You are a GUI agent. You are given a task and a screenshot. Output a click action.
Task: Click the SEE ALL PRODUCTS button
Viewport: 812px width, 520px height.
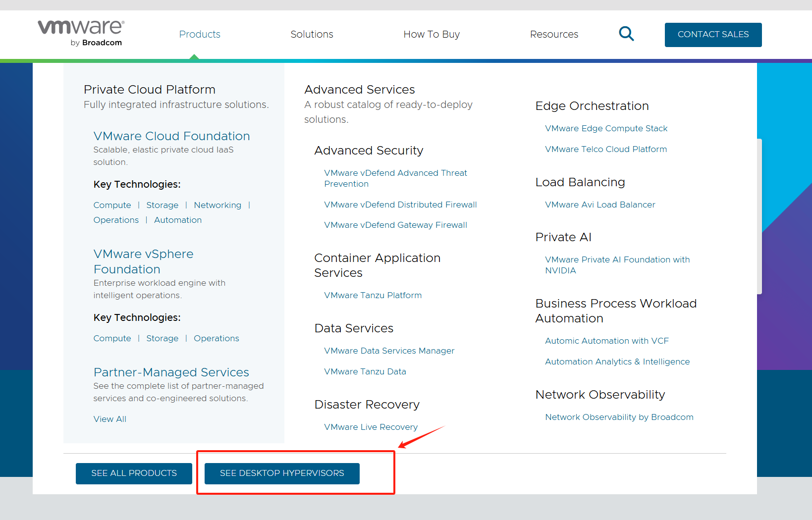(x=133, y=473)
